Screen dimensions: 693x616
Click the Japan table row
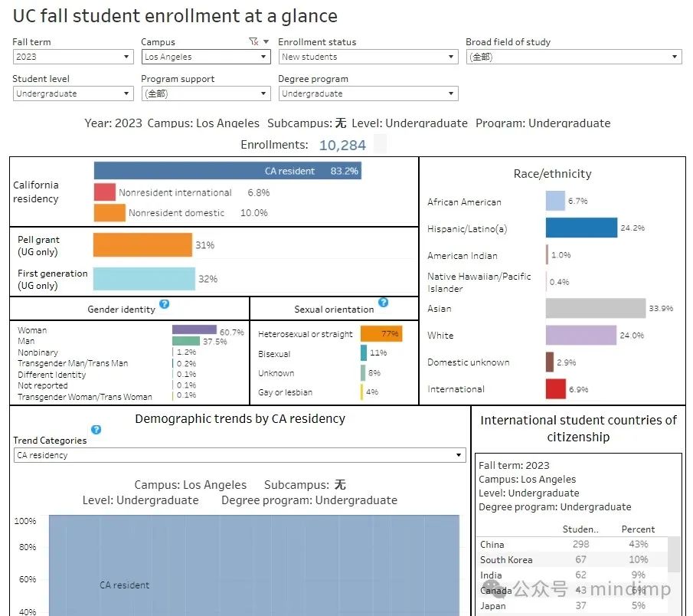572,606
